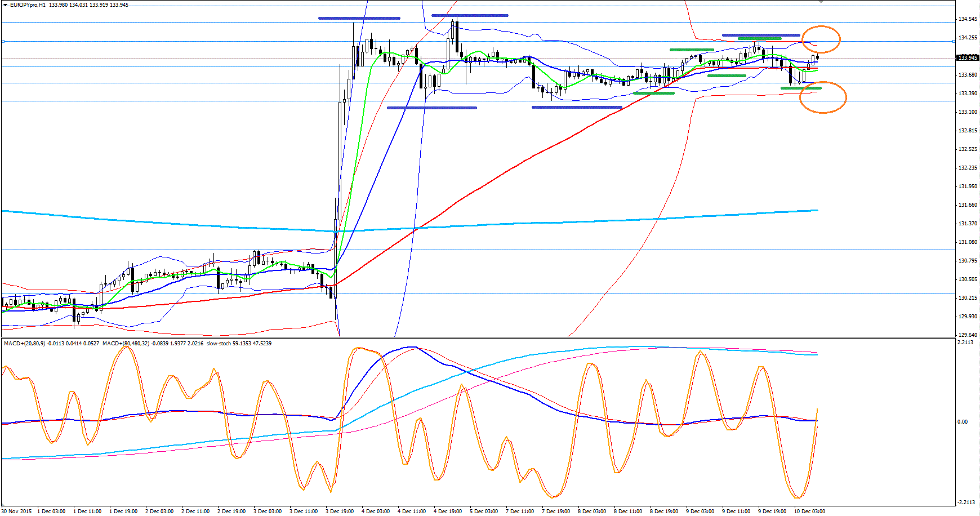The width and height of the screenshot is (980, 516).
Task: Click the triangle icon beside EURJPYpro,H1
Action: coord(5,5)
